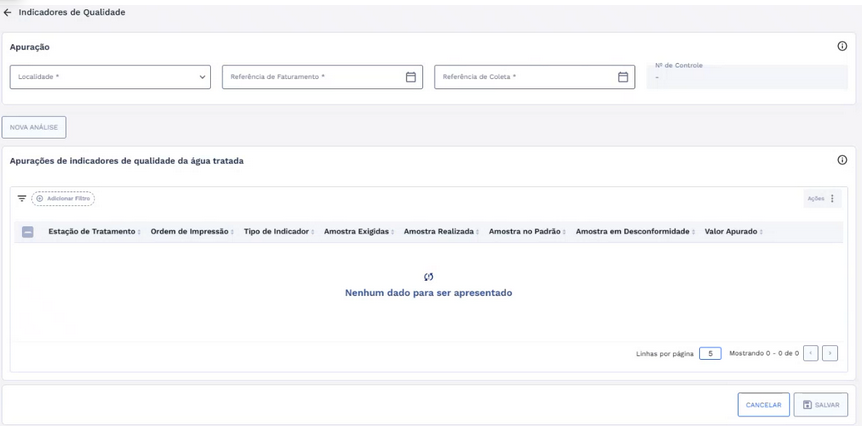Viewport: 868px width, 426px height.
Task: Click the filter lines icon above table
Action: tap(22, 199)
